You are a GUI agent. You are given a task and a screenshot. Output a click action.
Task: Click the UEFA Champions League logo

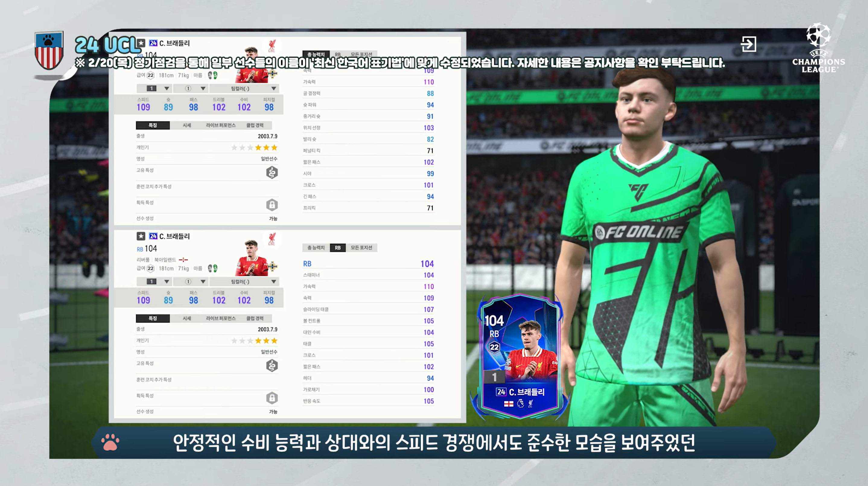pos(819,48)
